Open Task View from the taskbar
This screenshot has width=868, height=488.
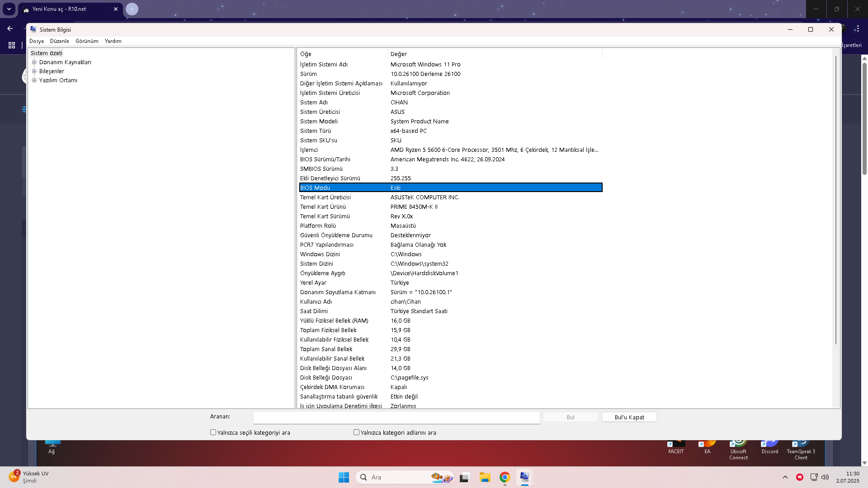[465, 477]
